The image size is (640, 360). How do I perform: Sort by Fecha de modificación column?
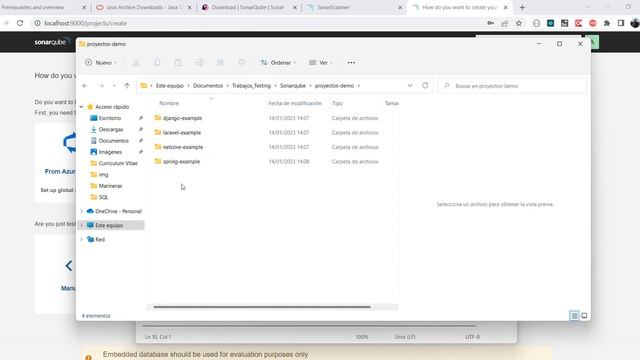pos(295,103)
